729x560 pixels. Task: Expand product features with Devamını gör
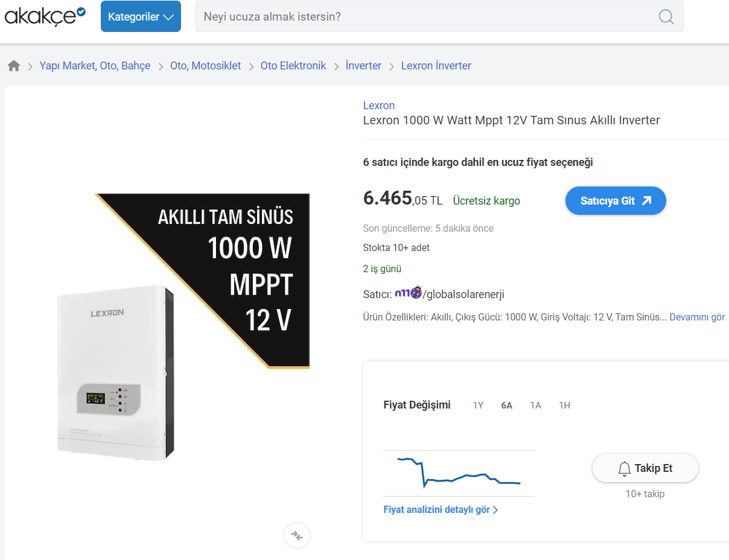[x=697, y=317]
